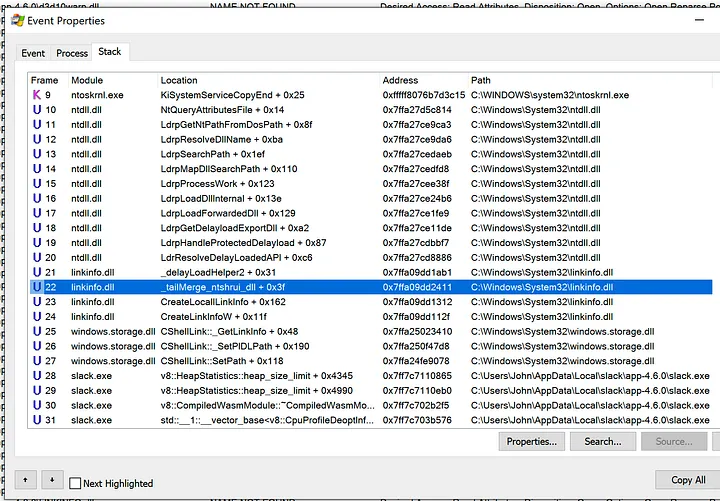Enable the Next Highlighted checkbox

coord(75,483)
